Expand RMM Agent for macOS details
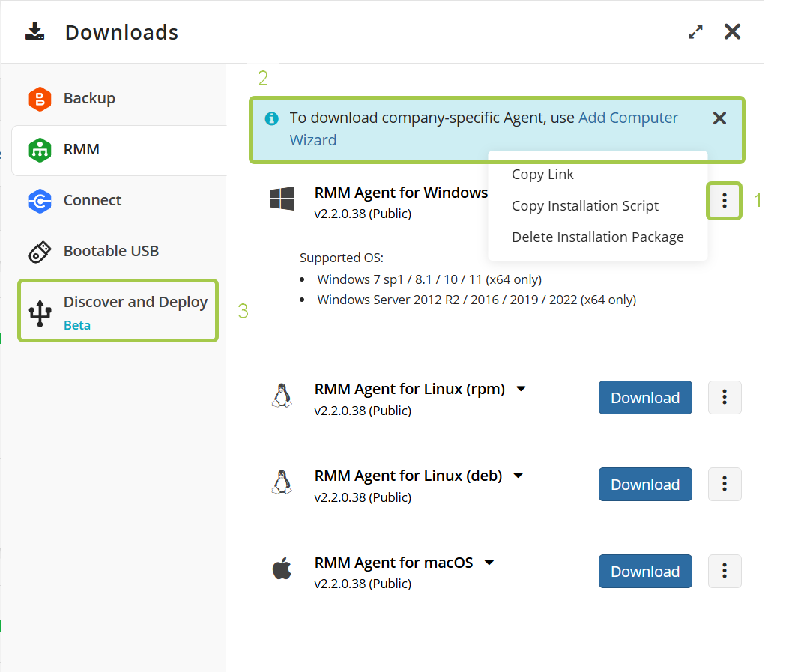The height and width of the screenshot is (672, 786). click(x=489, y=563)
